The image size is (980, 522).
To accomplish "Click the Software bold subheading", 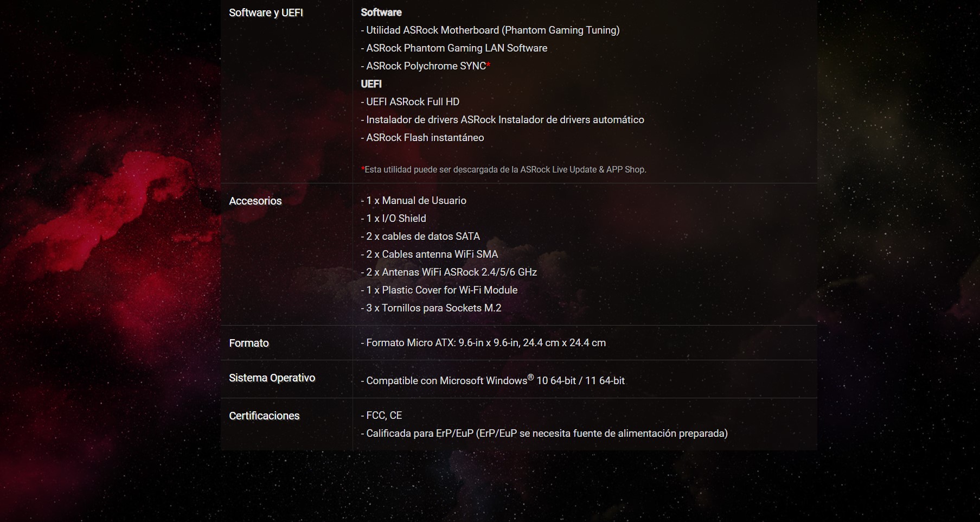I will [x=381, y=12].
